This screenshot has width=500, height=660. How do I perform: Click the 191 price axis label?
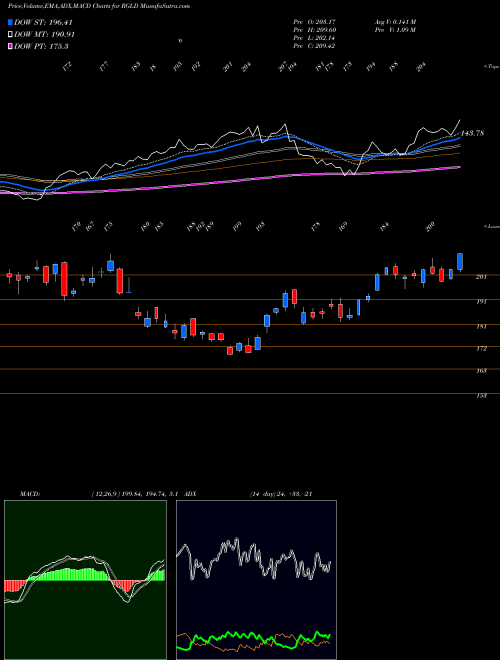[481, 301]
